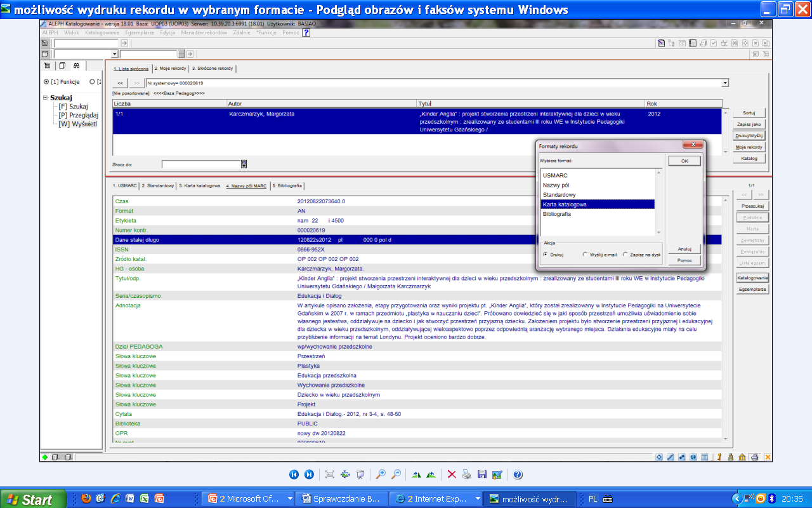Viewport: 812px width, 508px height.
Task: Delete the image with red X icon
Action: [x=452, y=474]
